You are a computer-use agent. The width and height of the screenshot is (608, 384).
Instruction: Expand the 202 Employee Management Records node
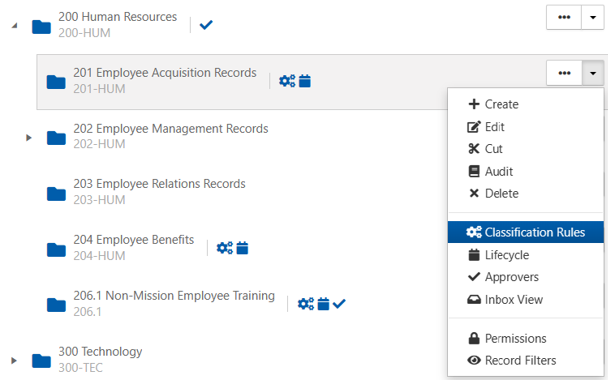point(28,138)
